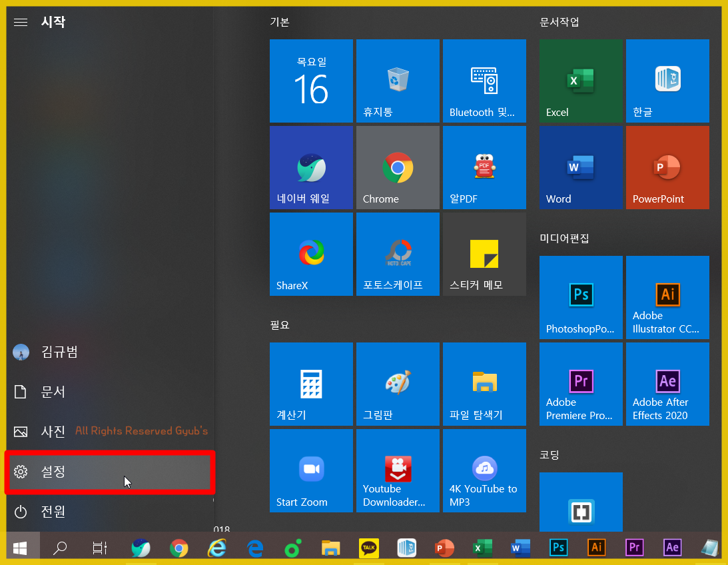Expand the Start menu hamburger button

pyautogui.click(x=21, y=22)
